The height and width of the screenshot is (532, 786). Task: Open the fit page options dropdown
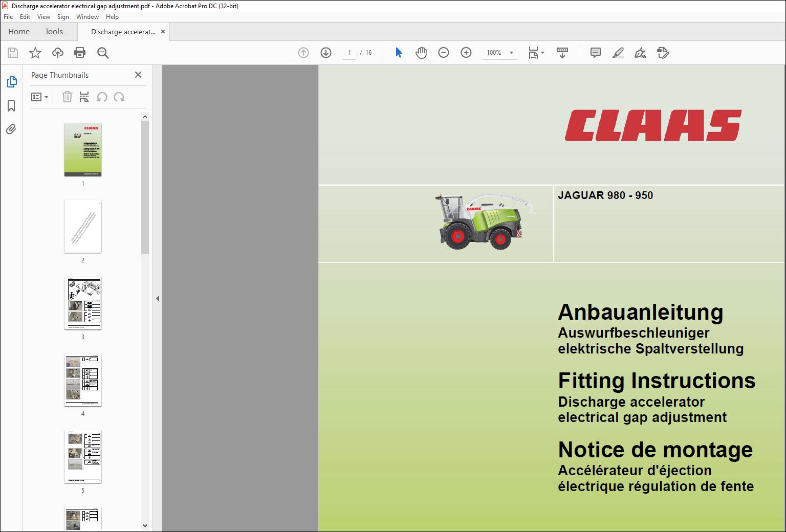[536, 53]
